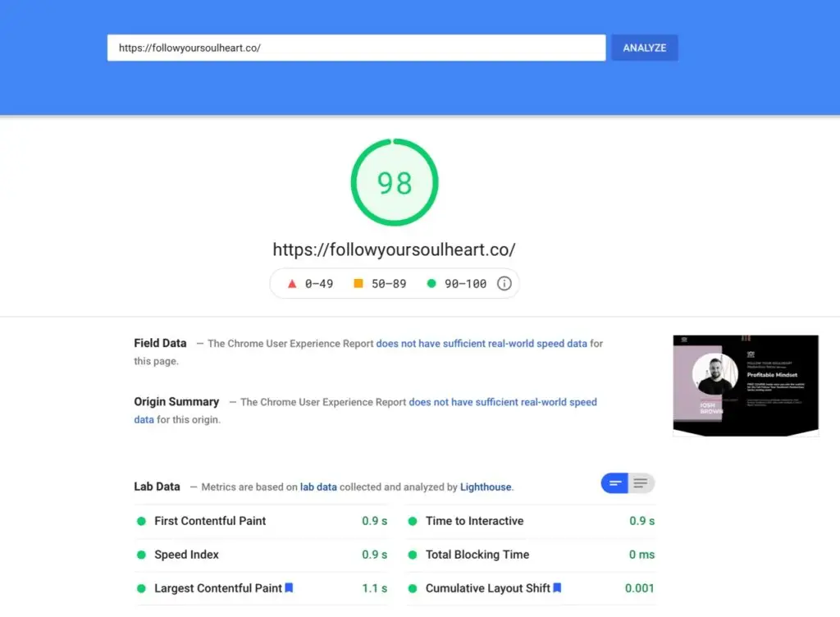Click Time to Interactive green status dot
840x617 pixels.
pyautogui.click(x=413, y=521)
